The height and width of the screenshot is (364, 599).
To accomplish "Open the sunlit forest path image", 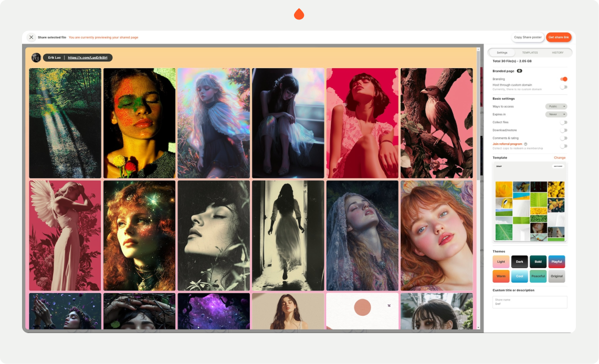I will (x=65, y=123).
